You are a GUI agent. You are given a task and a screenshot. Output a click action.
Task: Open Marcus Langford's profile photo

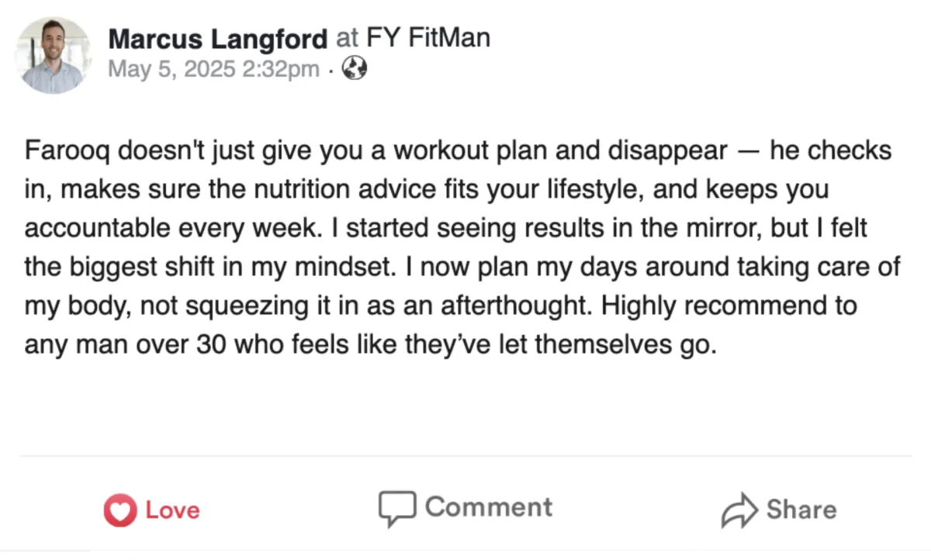coord(53,57)
